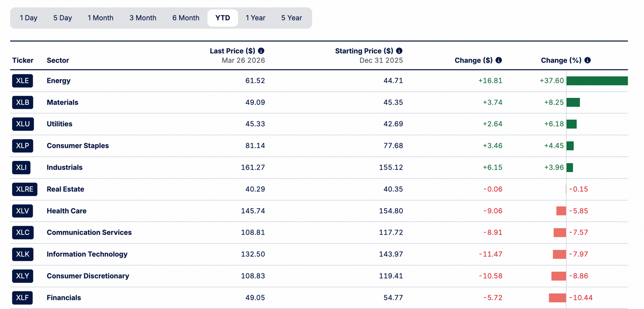644x309 pixels.
Task: Sort by the Sector column header
Action: pos(58,61)
